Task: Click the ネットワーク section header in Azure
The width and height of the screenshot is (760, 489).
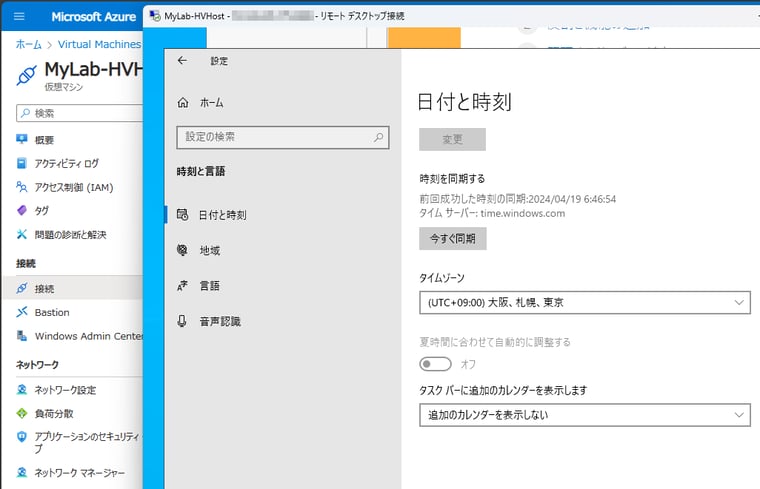Action: tap(37, 364)
